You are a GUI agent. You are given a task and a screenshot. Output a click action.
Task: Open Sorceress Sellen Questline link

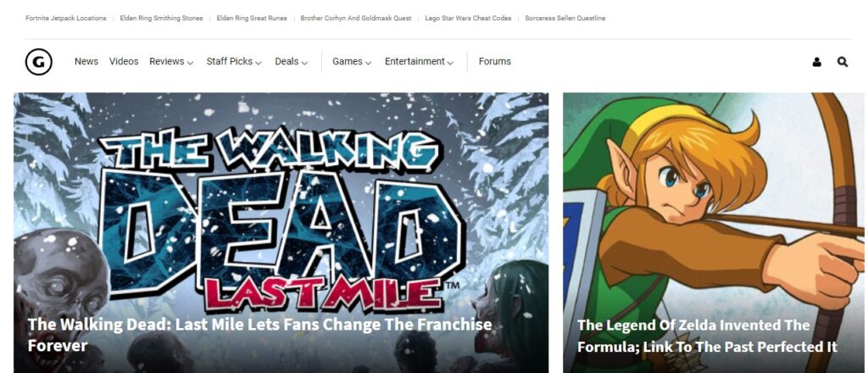tap(565, 19)
